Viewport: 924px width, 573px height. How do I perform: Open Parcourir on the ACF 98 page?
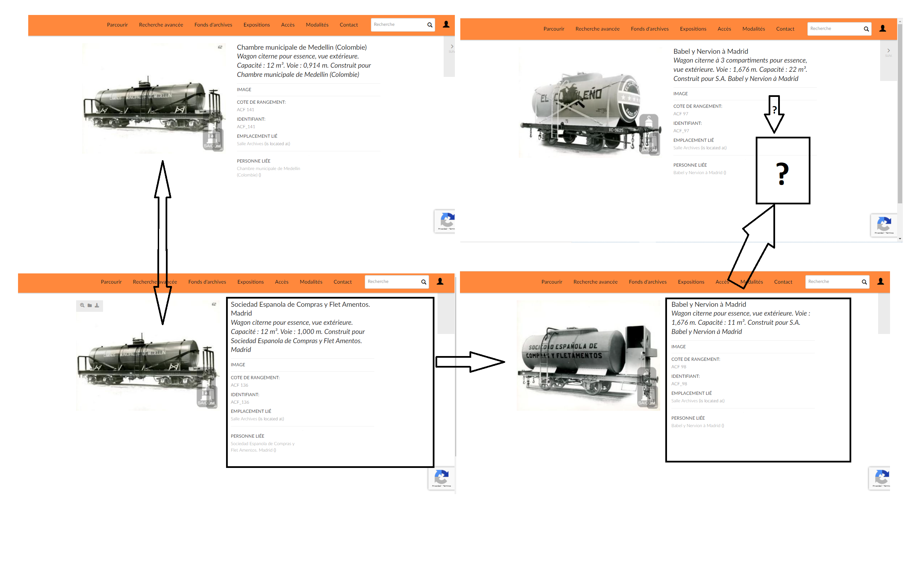552,282
